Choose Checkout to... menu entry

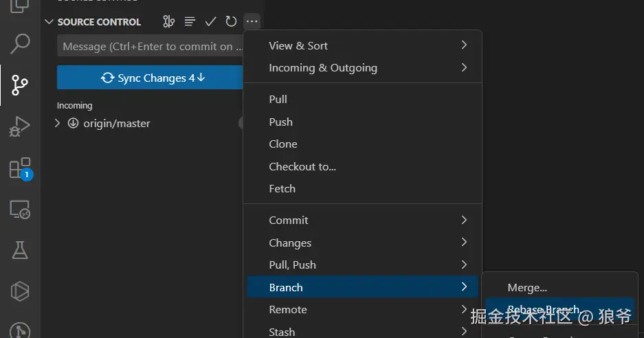click(x=302, y=166)
